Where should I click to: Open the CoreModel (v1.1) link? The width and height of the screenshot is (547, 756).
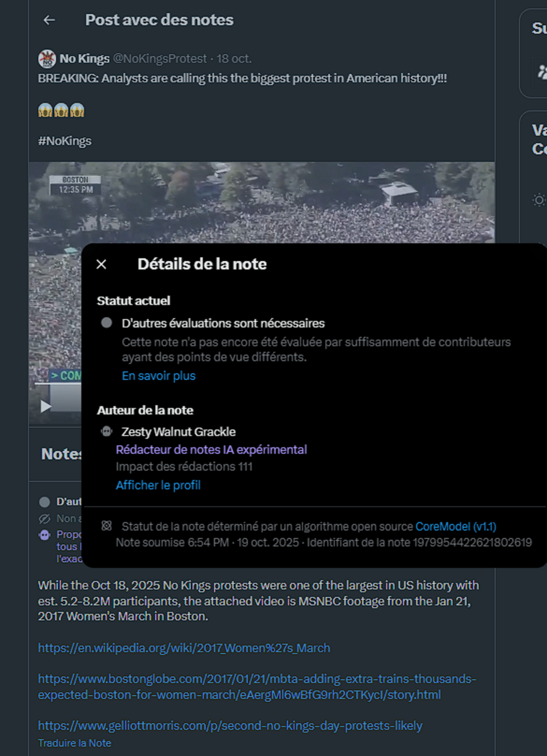coord(455,527)
